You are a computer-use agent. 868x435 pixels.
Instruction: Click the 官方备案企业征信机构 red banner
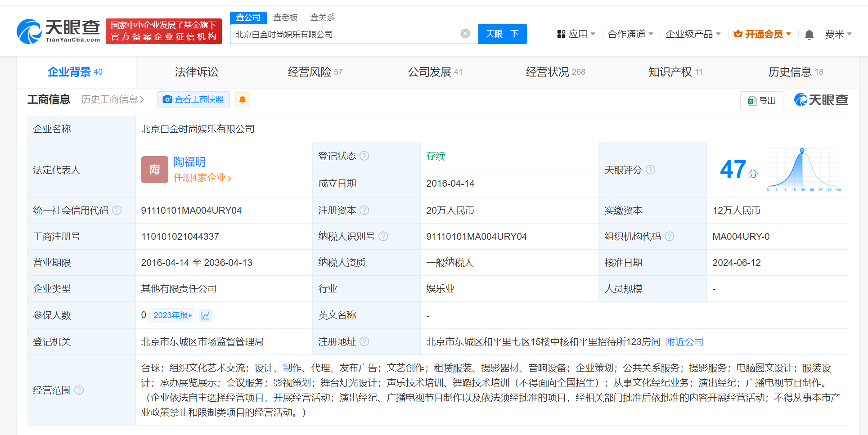pyautogui.click(x=164, y=31)
